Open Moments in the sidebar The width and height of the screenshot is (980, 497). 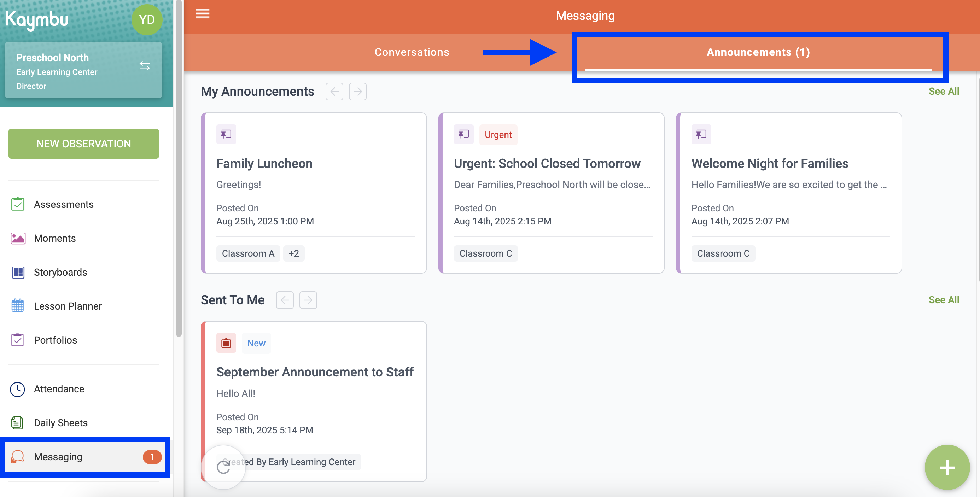55,238
